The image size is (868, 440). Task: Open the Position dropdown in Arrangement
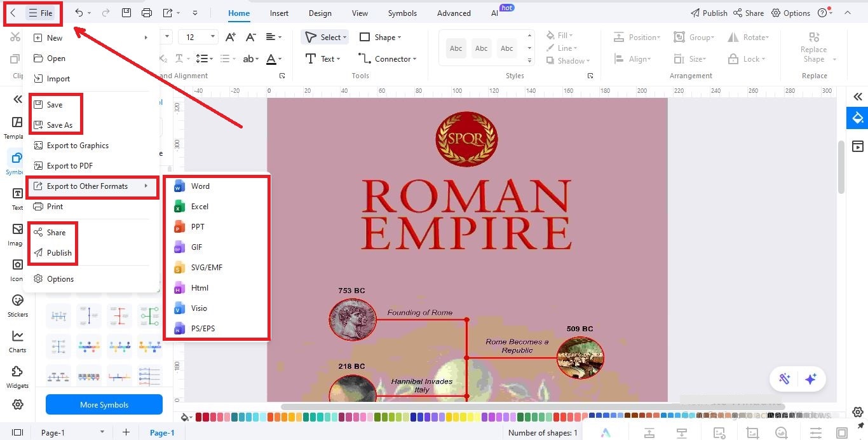637,38
